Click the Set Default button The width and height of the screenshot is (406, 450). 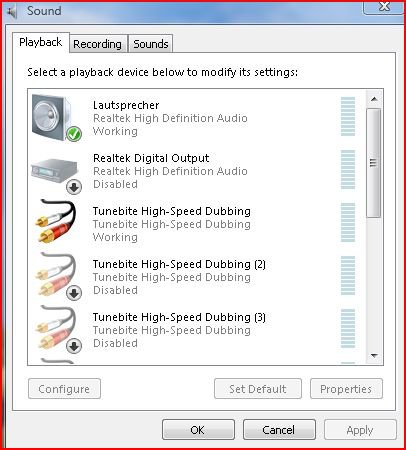coord(258,389)
